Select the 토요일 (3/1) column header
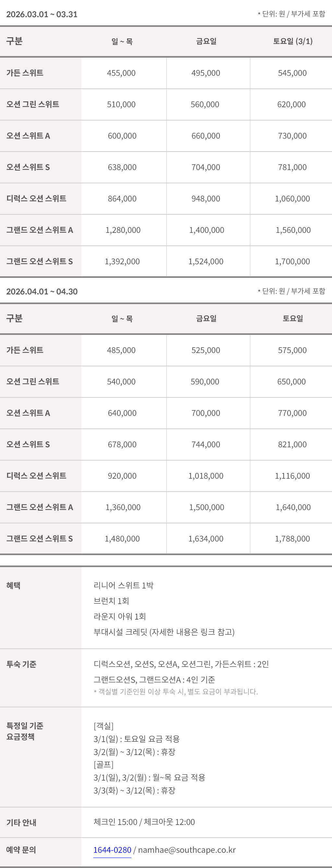 click(292, 41)
